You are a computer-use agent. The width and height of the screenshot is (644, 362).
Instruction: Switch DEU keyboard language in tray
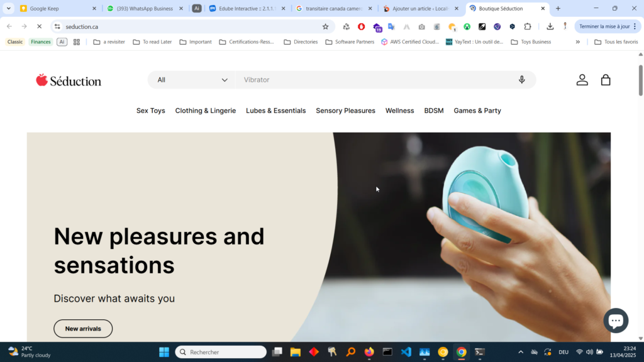(563, 352)
